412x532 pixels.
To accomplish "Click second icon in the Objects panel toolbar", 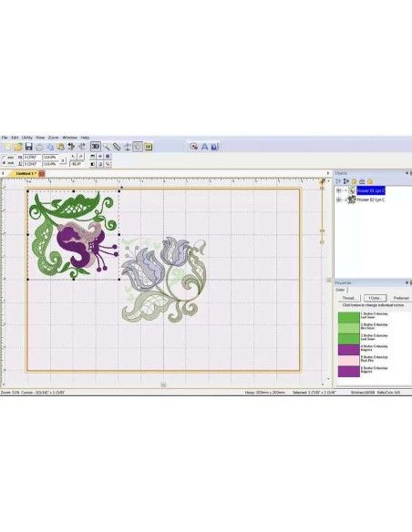I will 346,181.
